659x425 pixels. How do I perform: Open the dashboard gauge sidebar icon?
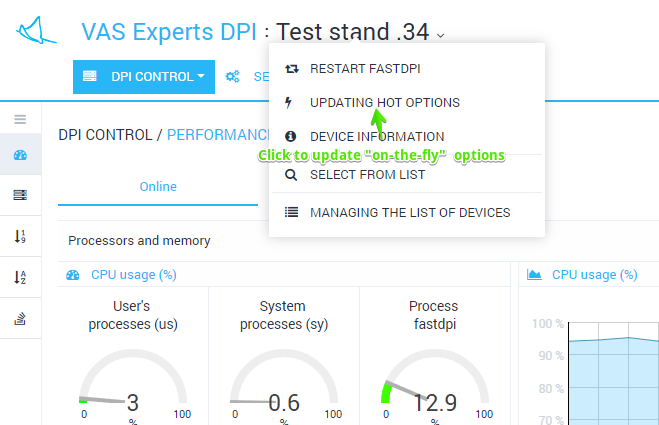click(x=20, y=155)
